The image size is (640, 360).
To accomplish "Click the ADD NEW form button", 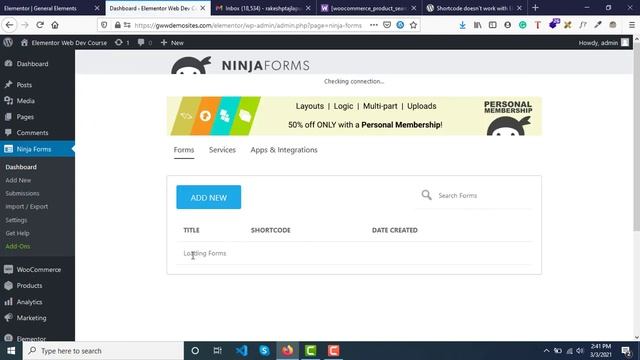I will (209, 197).
